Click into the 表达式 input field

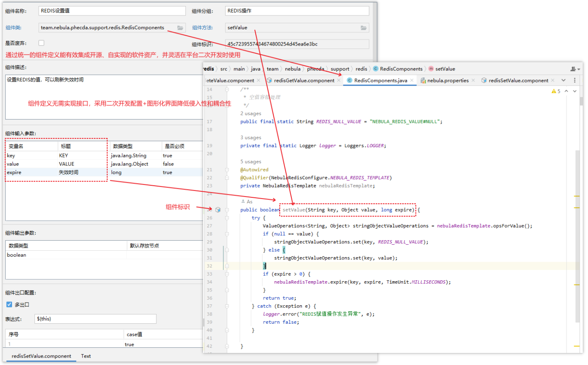click(x=96, y=319)
